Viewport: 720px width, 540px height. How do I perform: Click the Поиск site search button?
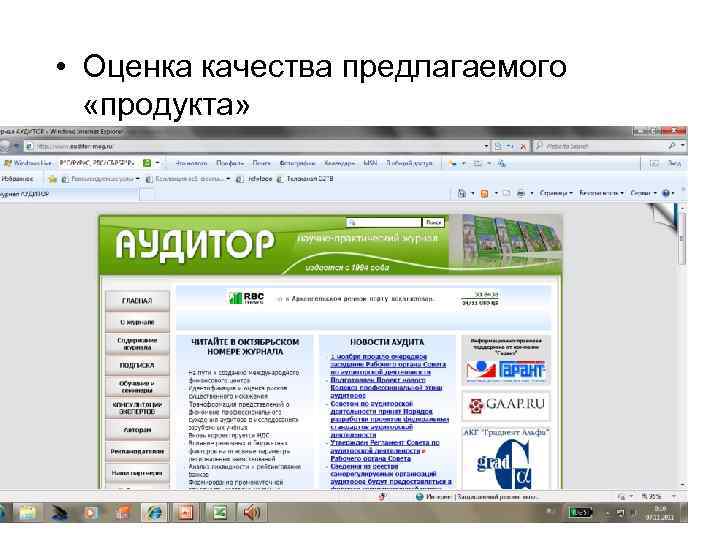pos(433,223)
